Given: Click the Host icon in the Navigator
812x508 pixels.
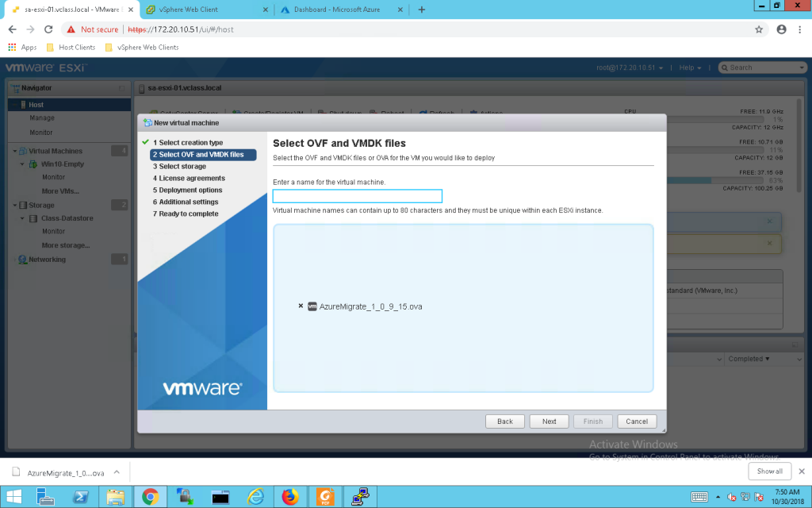Looking at the screenshot, I should 23,105.
